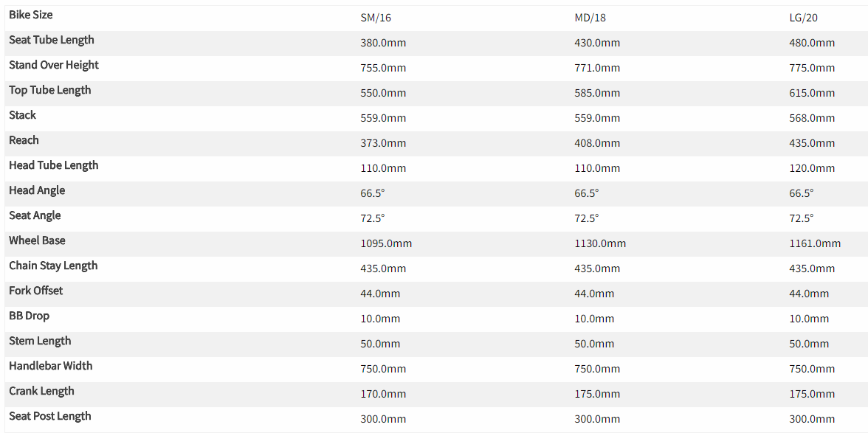Select the 373.0mm reach value

click(x=383, y=143)
